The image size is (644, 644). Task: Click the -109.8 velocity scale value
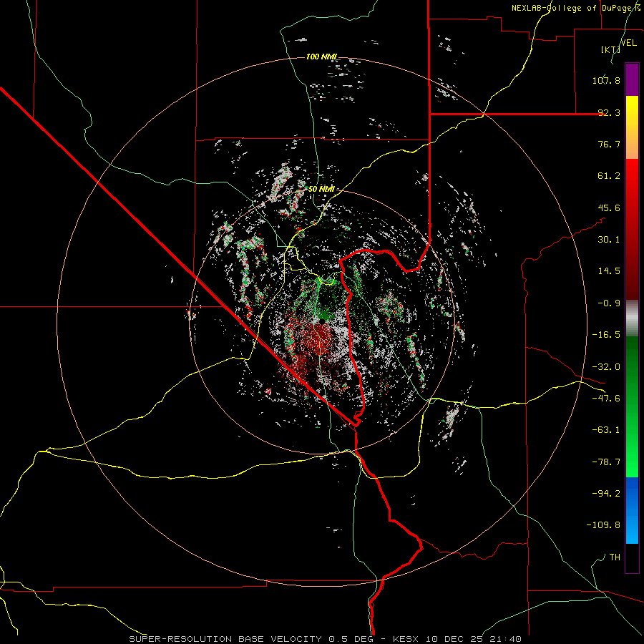[603, 525]
